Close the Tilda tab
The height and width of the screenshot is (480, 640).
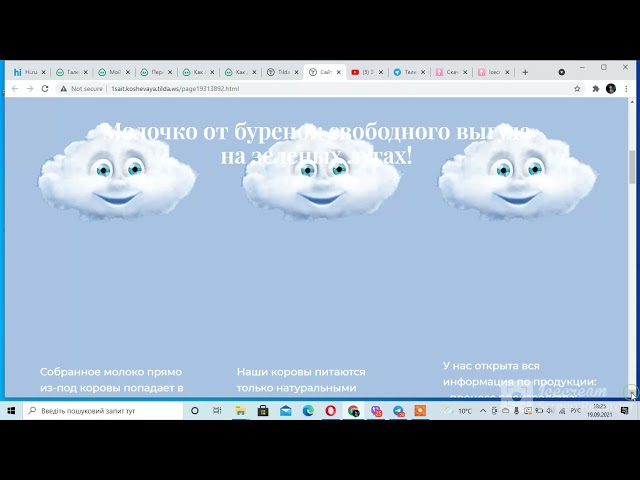pyautogui.click(x=296, y=72)
